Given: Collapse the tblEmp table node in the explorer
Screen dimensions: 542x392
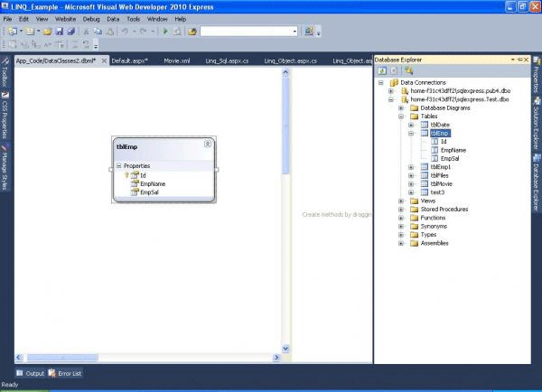Looking at the screenshot, I should (x=411, y=134).
